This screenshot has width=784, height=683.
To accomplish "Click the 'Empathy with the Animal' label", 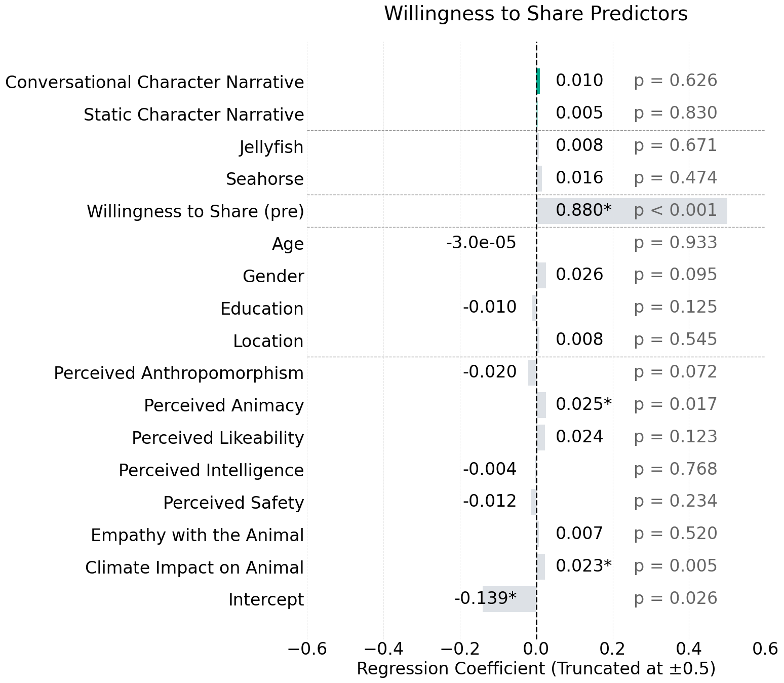I will pyautogui.click(x=198, y=535).
